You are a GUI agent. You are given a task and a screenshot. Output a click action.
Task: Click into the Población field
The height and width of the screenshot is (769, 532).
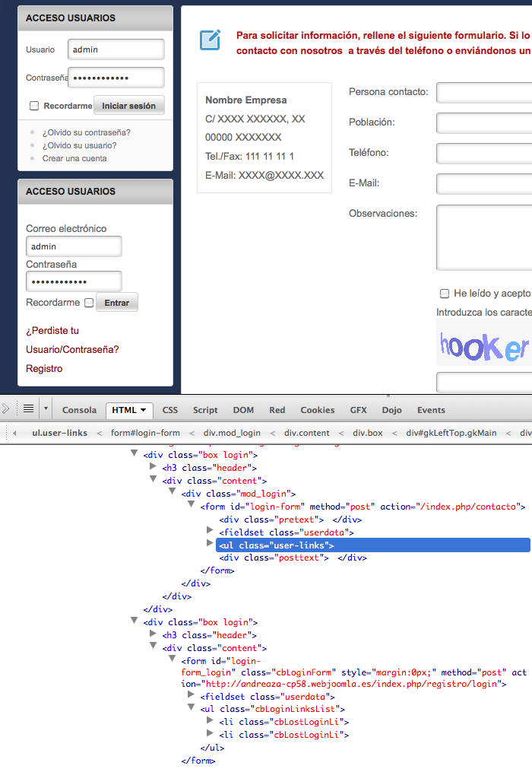pos(484,123)
